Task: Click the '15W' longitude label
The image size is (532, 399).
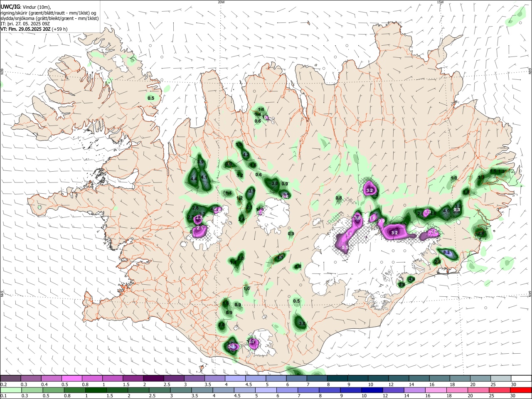Action: click(x=440, y=2)
